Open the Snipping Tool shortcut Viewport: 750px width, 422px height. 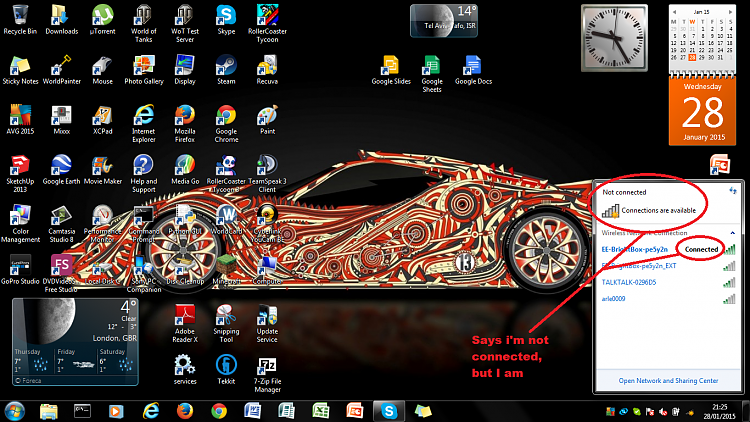pos(226,323)
